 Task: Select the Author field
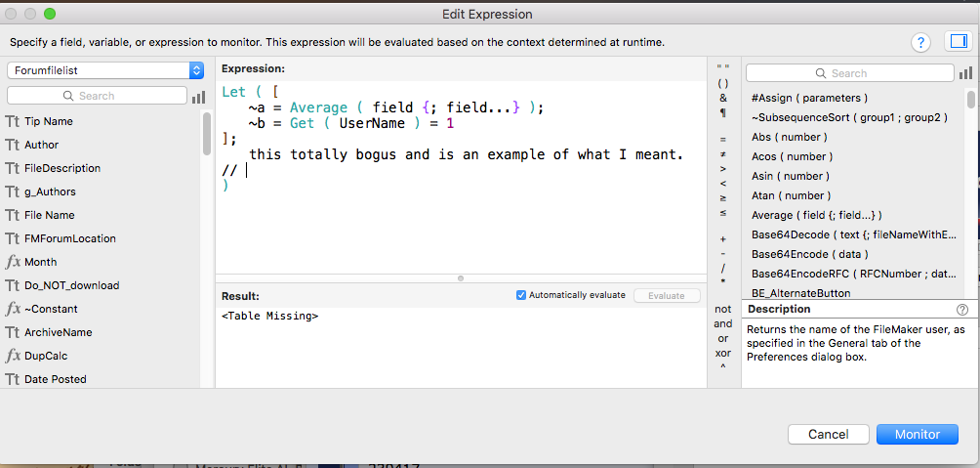click(x=41, y=145)
